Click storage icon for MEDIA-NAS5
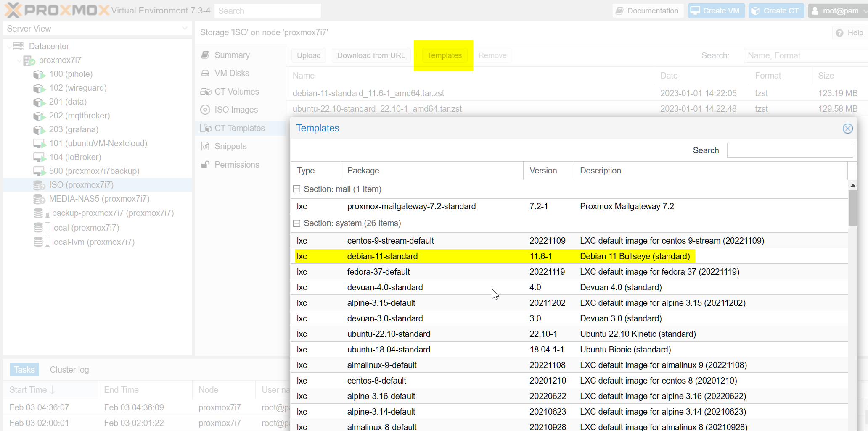 [40, 199]
